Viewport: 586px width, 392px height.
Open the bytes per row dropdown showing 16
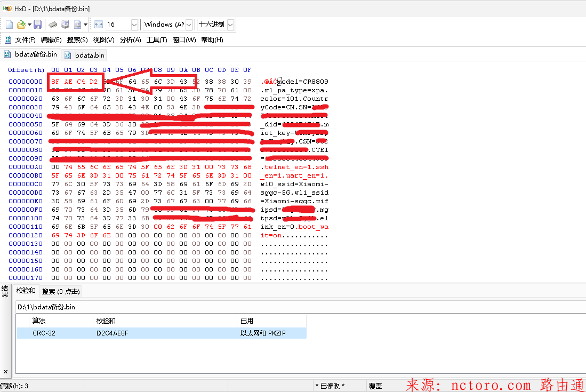(x=134, y=25)
